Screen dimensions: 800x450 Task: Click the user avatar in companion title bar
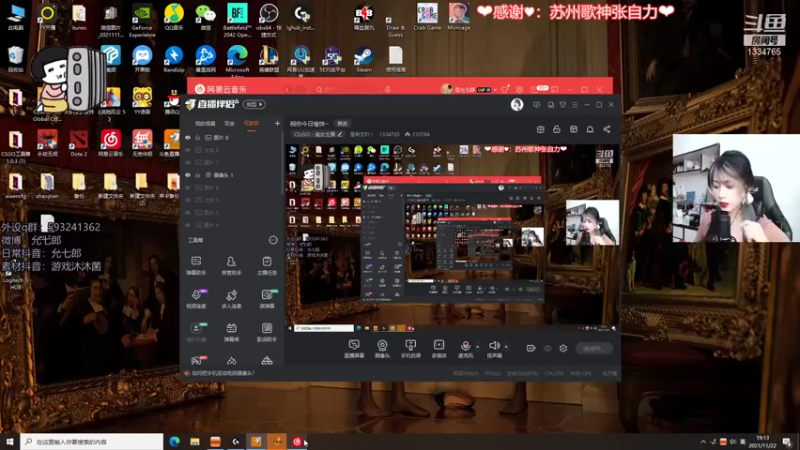point(517,105)
